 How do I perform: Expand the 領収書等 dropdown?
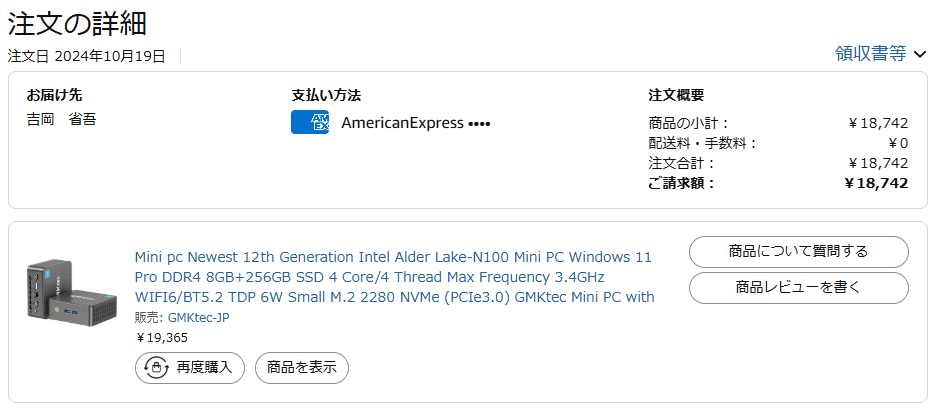point(880,54)
